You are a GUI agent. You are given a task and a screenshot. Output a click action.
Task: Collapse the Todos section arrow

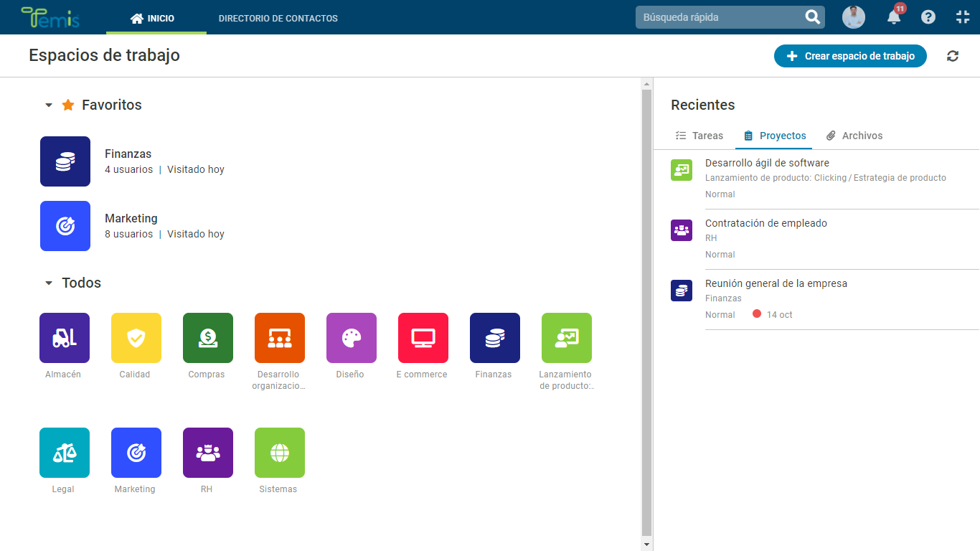click(x=49, y=283)
